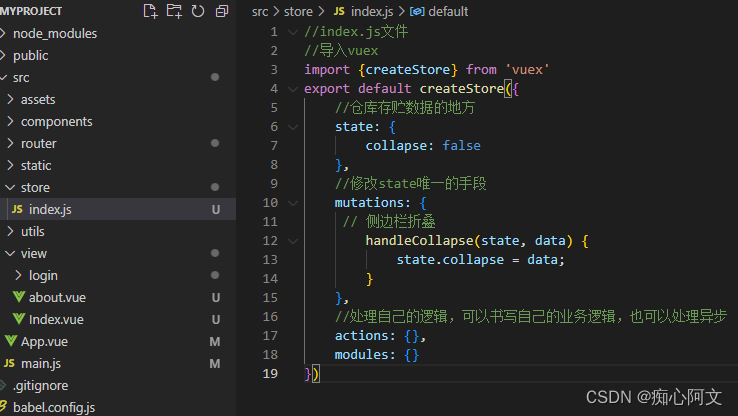The image size is (738, 416).
Task: Refresh the Explorer file tree
Action: (197, 11)
